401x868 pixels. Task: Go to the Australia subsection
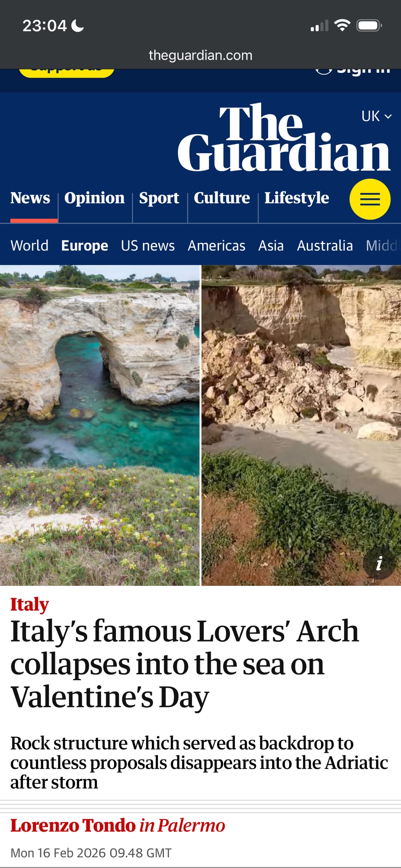pos(325,246)
